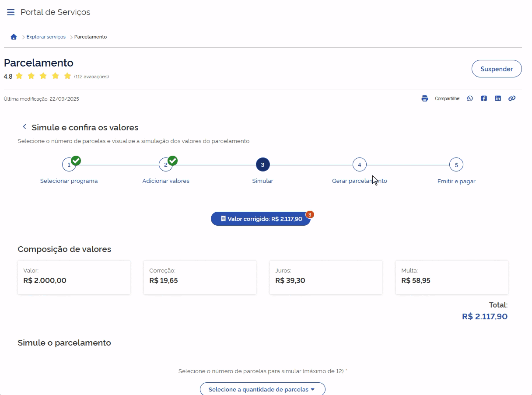Click the Total R$ 2.117,90 amount

tap(485, 316)
